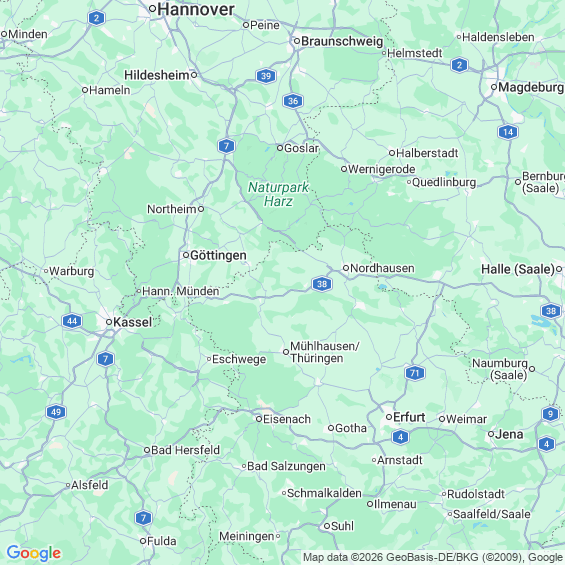Screen dimensions: 565x565
Task: Click the A44 highway shield west of Kassel
Action: [72, 321]
